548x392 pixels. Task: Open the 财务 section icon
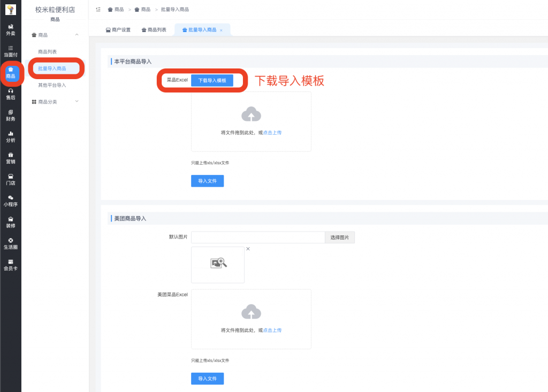[11, 115]
